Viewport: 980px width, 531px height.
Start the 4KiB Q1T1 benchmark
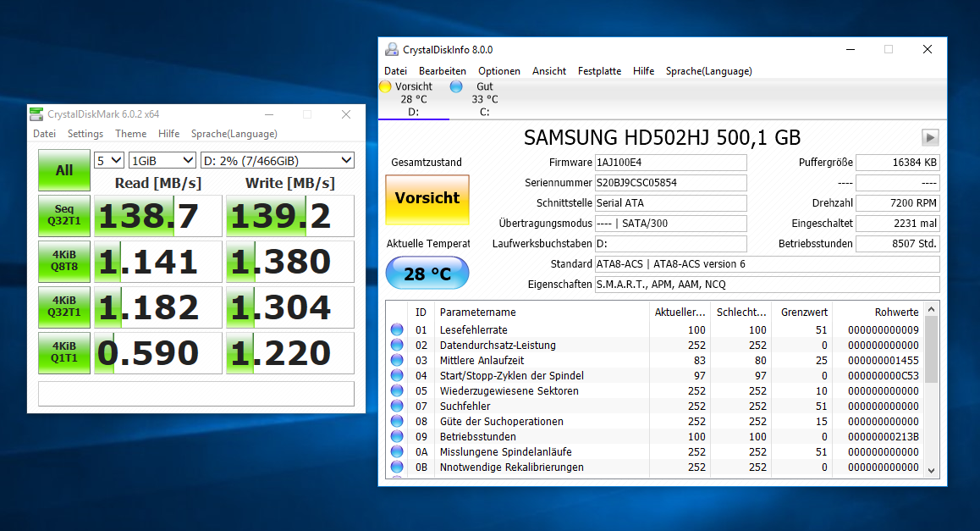(64, 353)
